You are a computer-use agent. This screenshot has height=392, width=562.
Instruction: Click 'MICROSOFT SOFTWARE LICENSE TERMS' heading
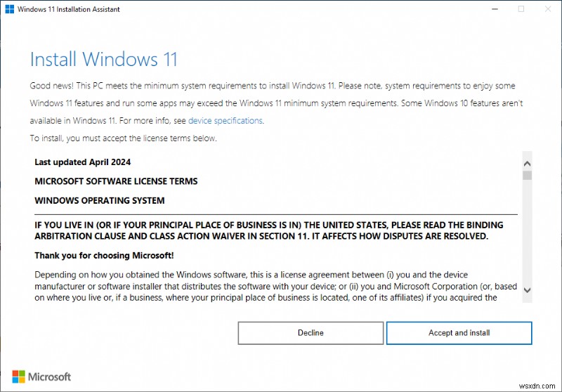116,181
